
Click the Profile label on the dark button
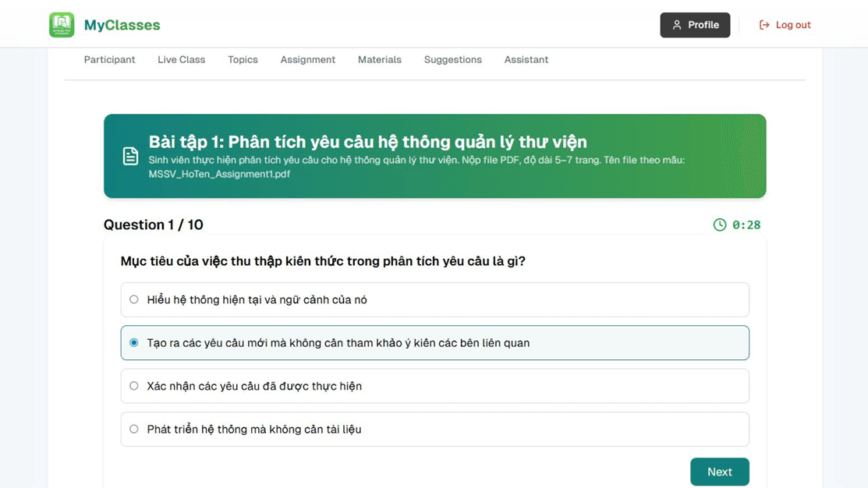click(x=703, y=25)
